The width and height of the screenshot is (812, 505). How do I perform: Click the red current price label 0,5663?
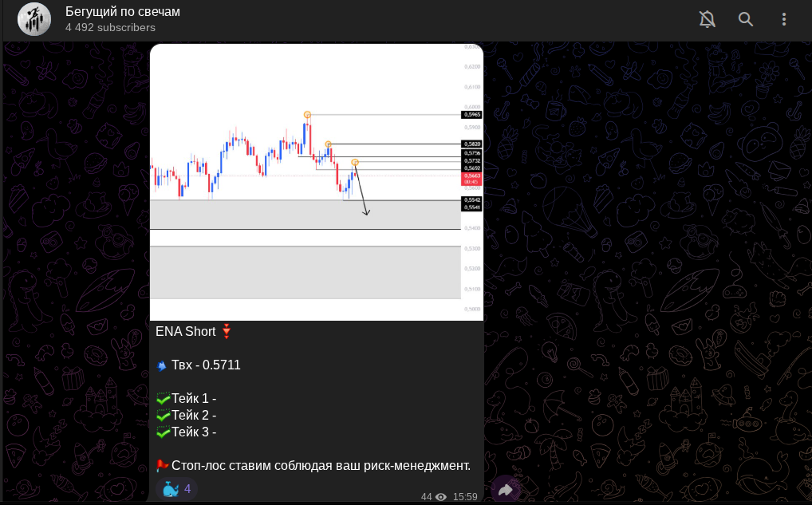tap(471, 179)
